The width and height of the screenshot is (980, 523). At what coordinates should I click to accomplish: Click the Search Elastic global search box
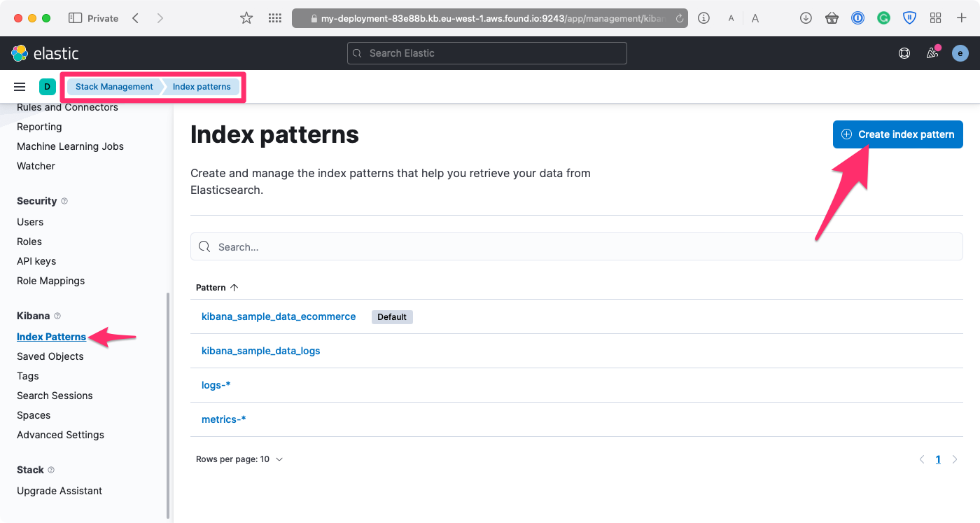coord(487,53)
